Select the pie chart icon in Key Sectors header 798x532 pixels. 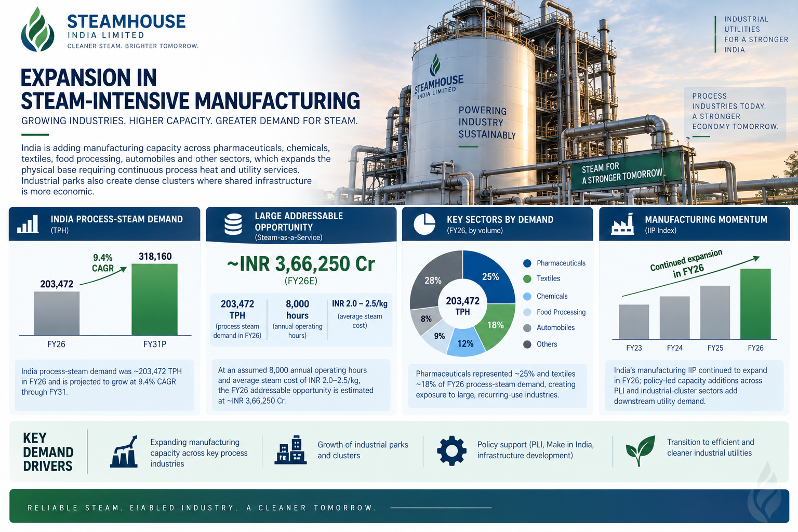point(424,224)
